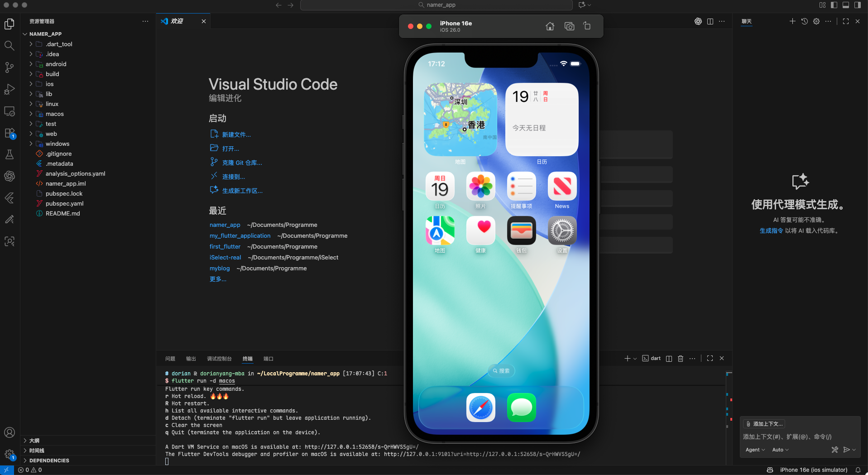Toggle maximized size of terminal panel
The image size is (868, 475).
710,358
